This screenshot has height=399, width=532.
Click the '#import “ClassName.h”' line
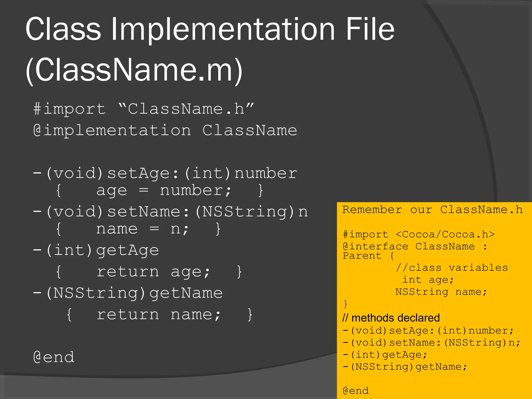[144, 109]
